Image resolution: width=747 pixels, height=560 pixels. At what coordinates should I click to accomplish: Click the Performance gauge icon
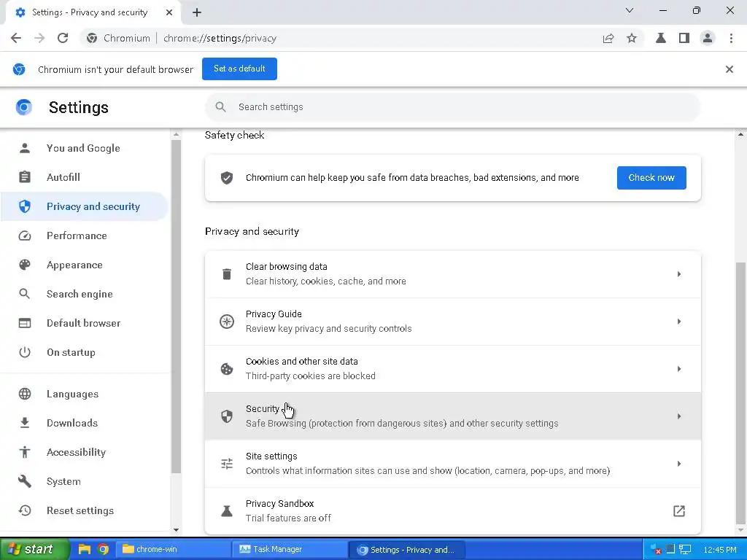click(24, 236)
